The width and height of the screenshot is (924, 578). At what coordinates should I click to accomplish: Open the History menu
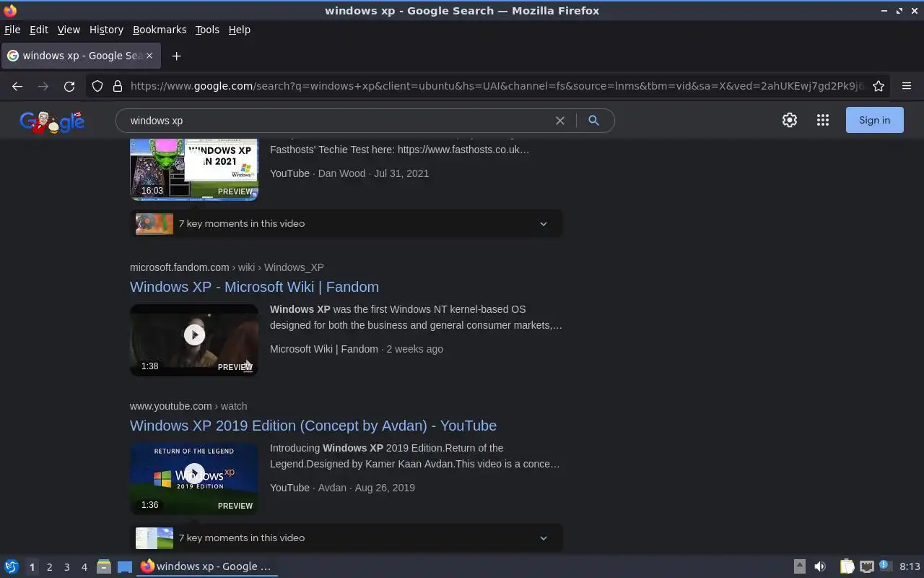click(106, 30)
